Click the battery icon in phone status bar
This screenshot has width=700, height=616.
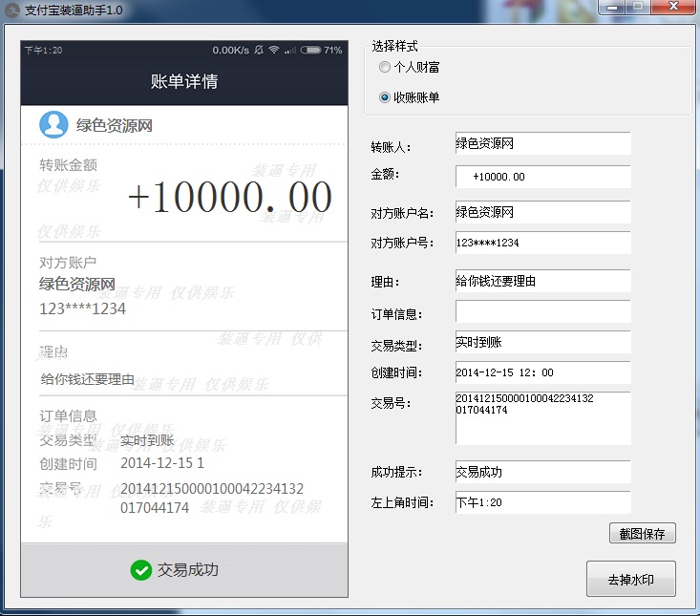click(x=310, y=50)
